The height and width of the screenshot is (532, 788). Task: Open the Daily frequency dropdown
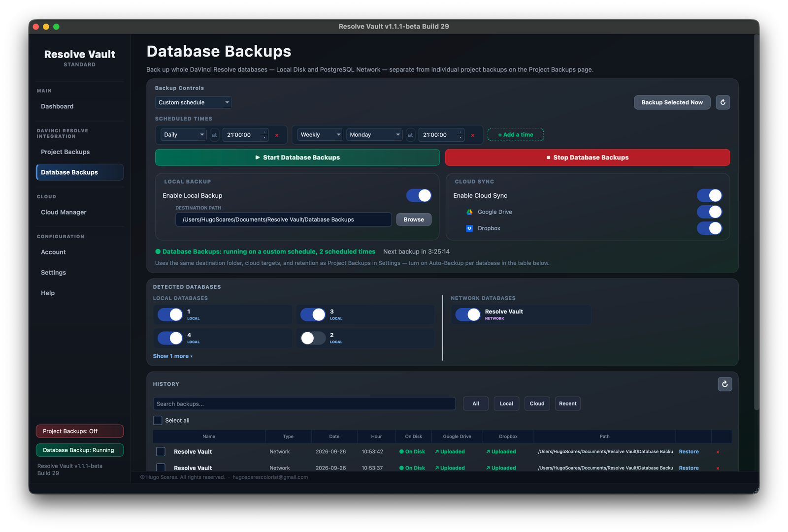click(x=183, y=135)
